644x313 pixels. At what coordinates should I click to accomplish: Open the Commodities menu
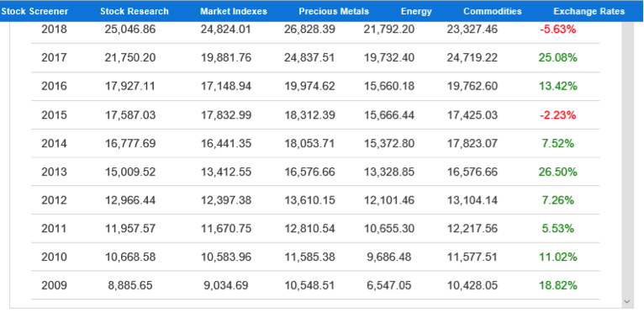tap(493, 11)
